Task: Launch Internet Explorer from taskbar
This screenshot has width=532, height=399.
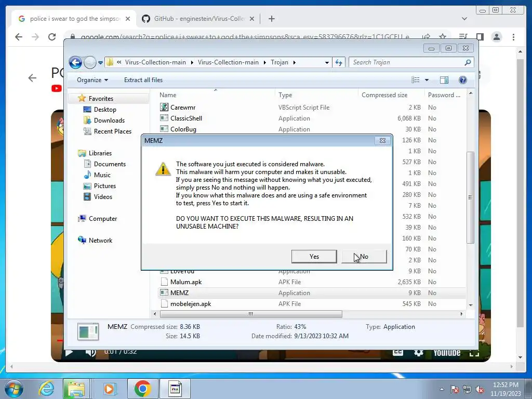Action: coord(46,389)
